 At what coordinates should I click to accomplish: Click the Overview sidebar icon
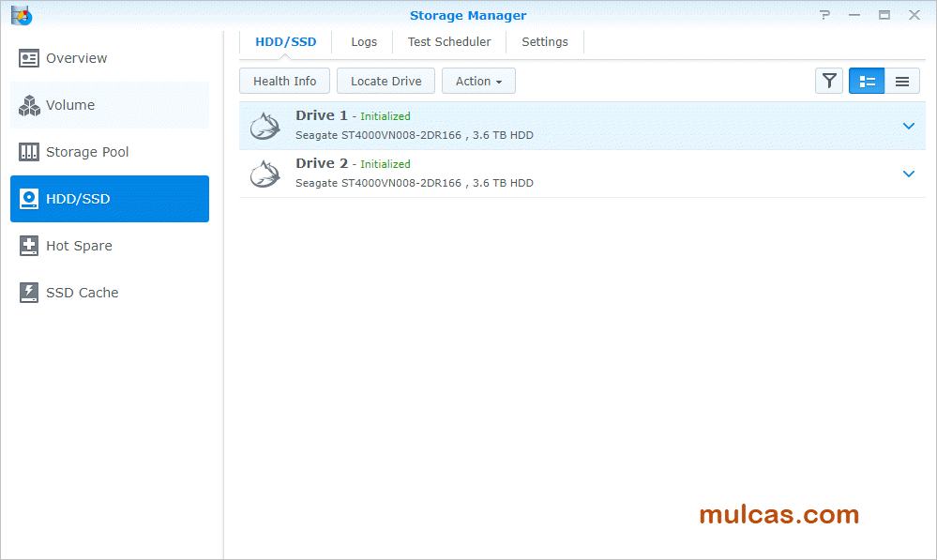(x=29, y=58)
